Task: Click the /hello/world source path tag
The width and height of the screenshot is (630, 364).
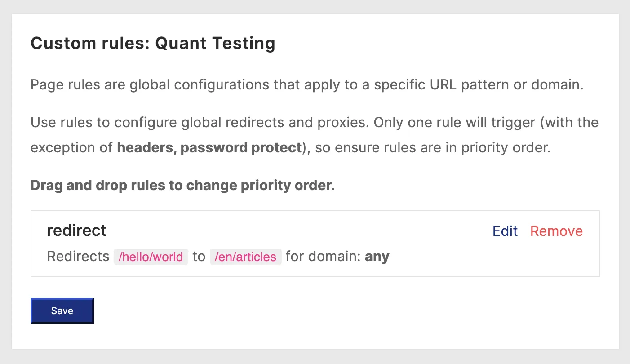Action: click(x=151, y=257)
